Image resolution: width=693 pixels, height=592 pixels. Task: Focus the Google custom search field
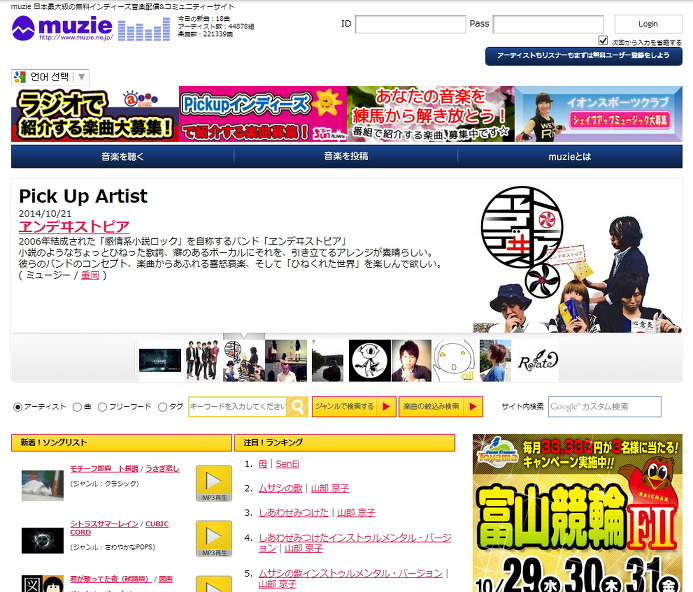(605, 407)
